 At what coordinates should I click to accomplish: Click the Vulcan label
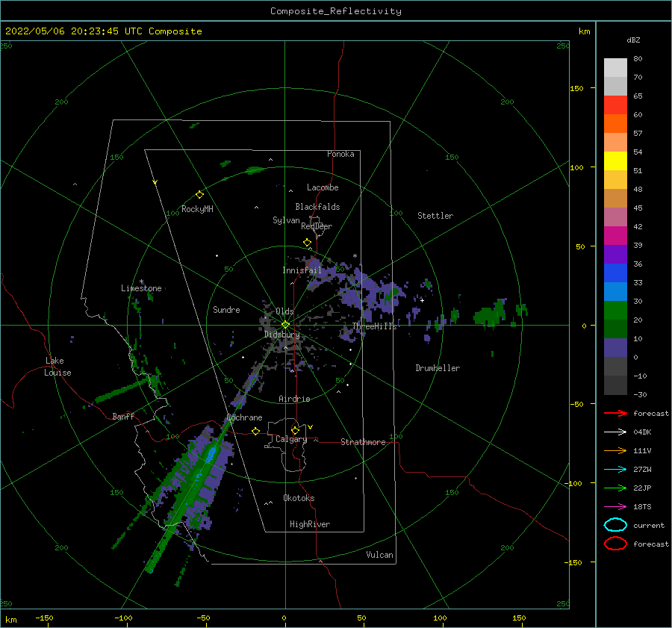coord(380,555)
